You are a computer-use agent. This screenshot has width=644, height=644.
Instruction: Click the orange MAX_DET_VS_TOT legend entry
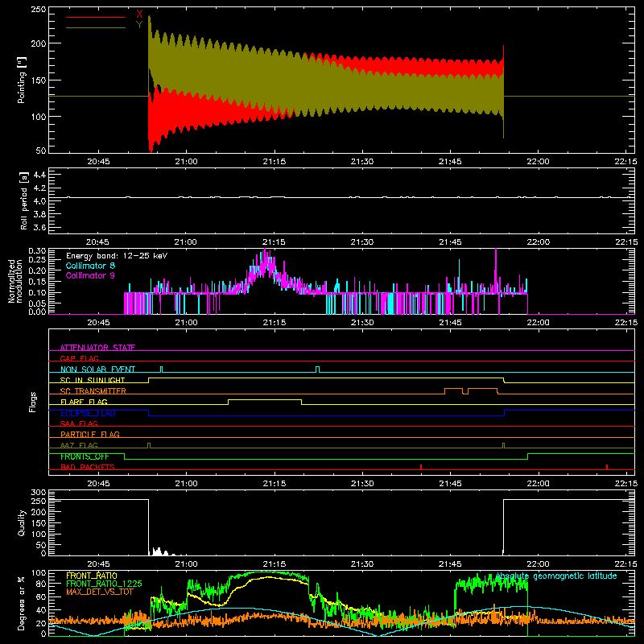pos(99,592)
